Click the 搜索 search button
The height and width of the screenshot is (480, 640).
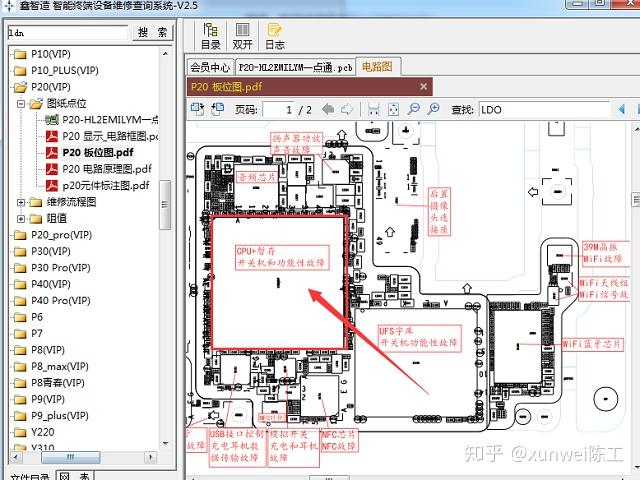(x=153, y=32)
